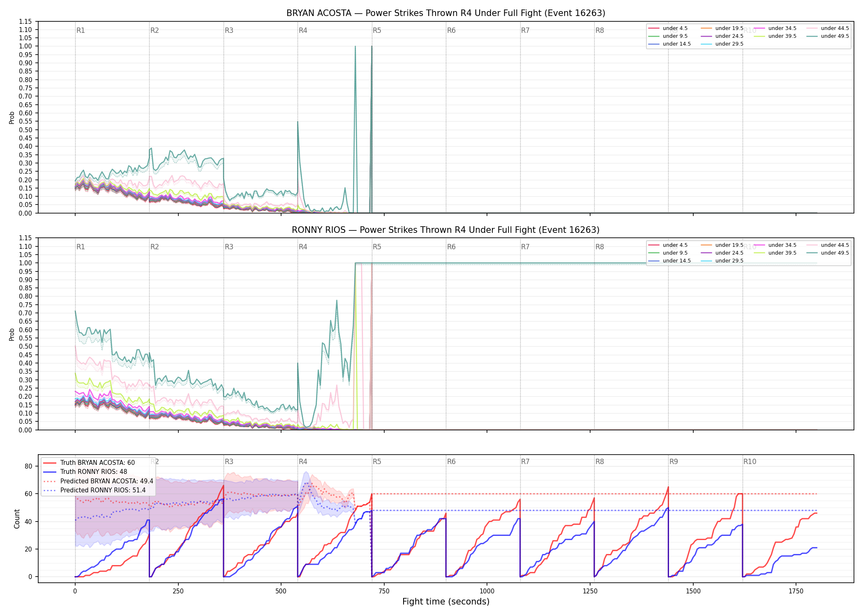
Task: Click R6 round marker in Ronny Rios chart
Action: tap(451, 247)
